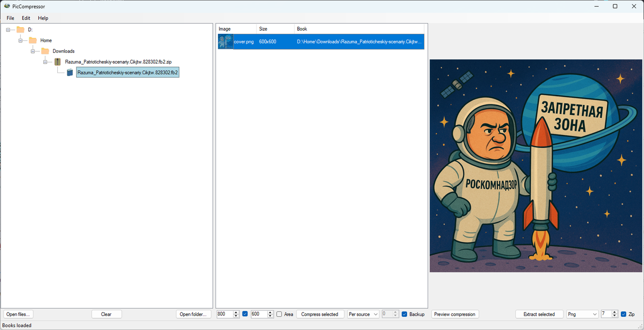Open the Per source dropdown
644x330 pixels.
click(363, 314)
